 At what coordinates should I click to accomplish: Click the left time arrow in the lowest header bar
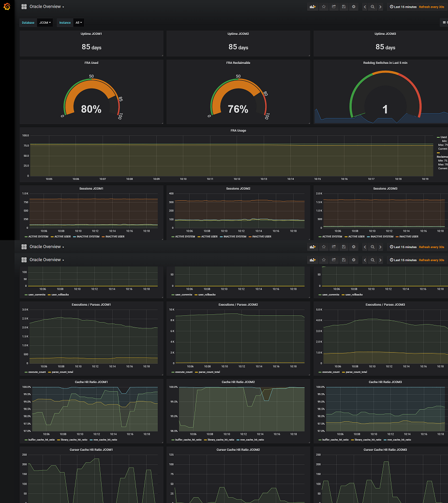(x=365, y=260)
